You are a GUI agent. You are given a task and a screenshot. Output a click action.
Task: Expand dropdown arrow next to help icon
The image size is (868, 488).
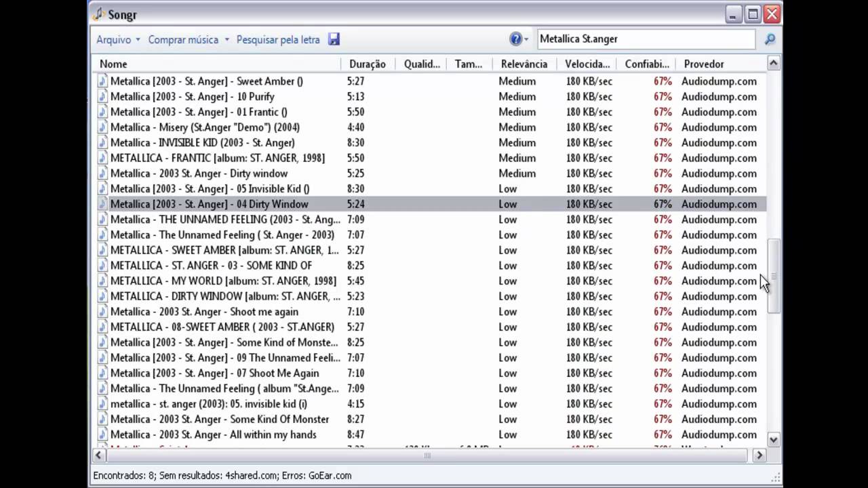coord(526,40)
